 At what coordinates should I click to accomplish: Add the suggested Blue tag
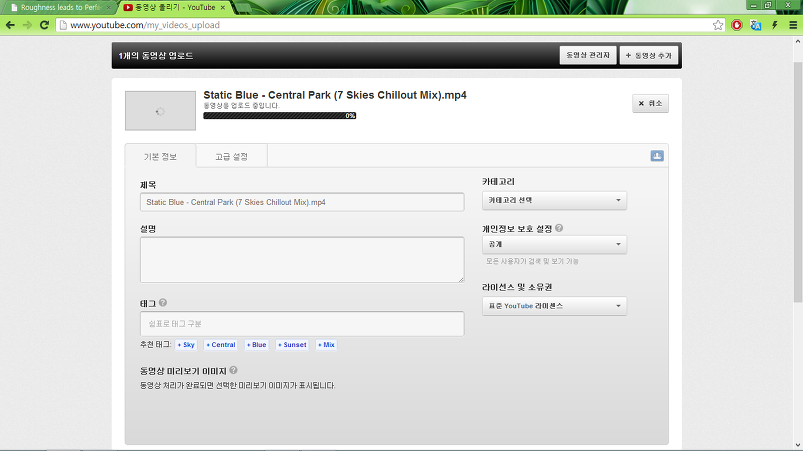click(x=257, y=345)
